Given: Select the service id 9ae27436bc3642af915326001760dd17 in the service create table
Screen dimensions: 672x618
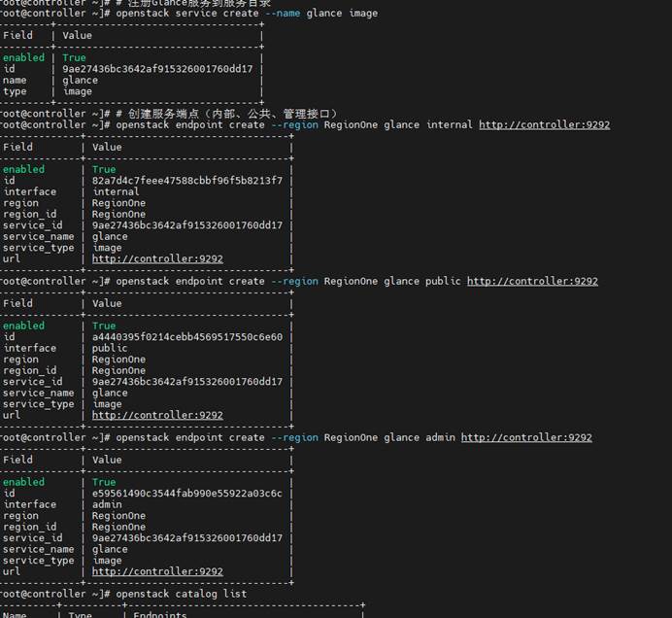Looking at the screenshot, I should (157, 69).
